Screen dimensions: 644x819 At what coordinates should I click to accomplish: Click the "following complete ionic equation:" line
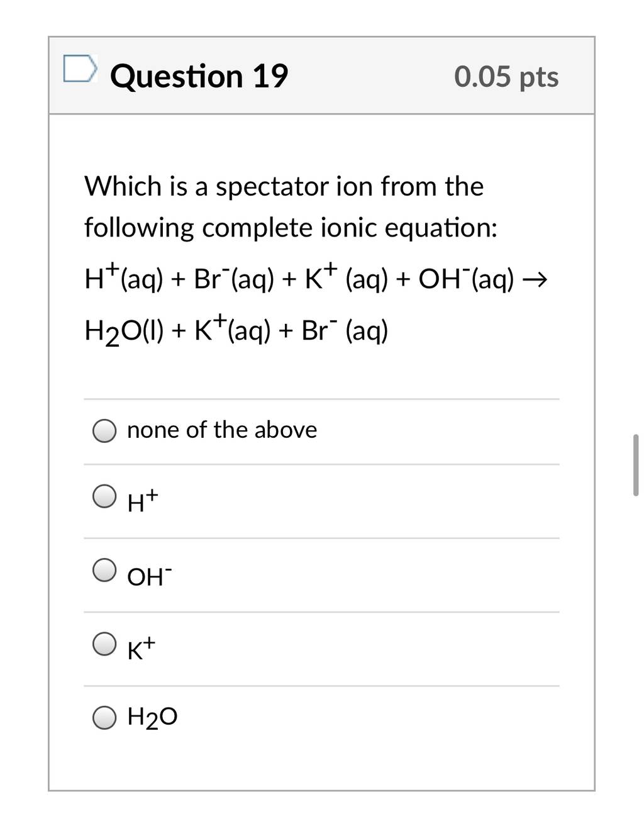(291, 228)
